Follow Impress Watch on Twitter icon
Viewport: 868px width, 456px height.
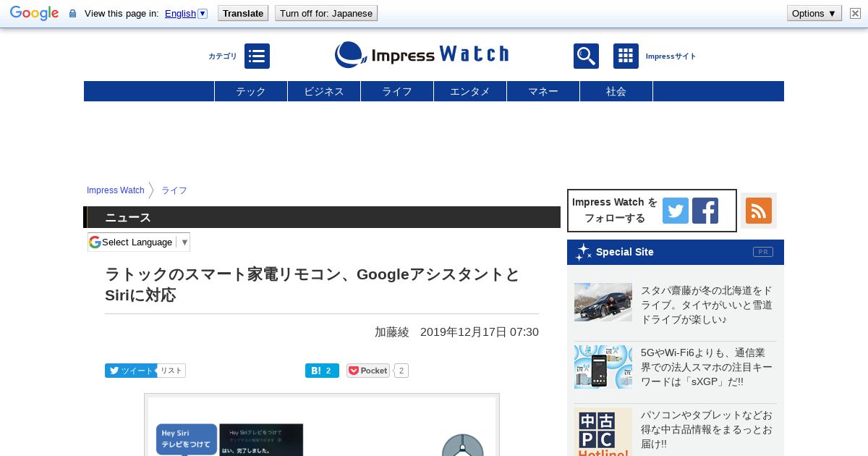coord(676,211)
